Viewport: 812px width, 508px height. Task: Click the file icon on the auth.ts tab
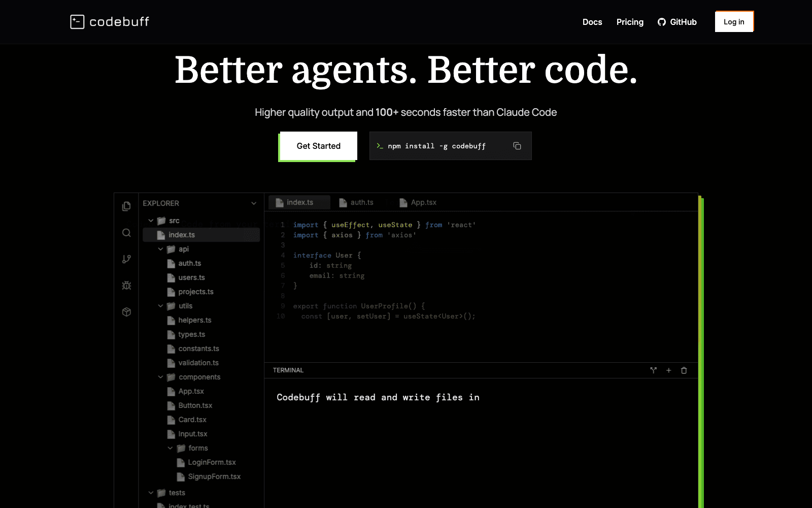[x=343, y=203]
